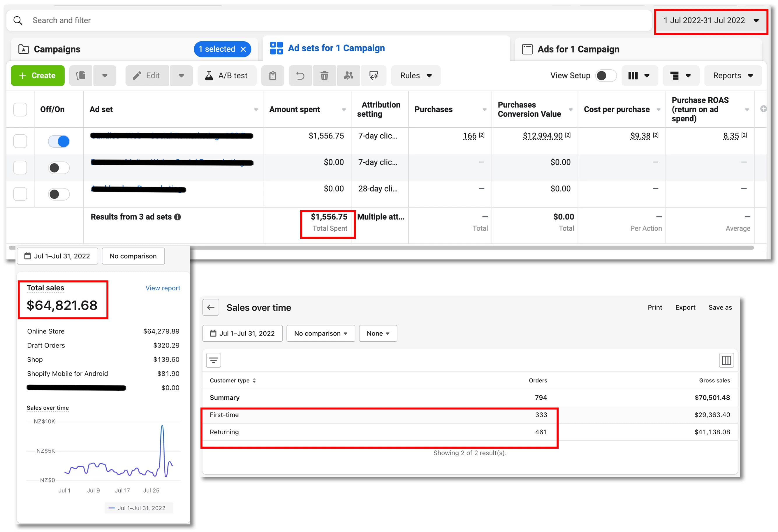Click the back arrow in Sales over time
This screenshot has height=532, width=778.
point(212,307)
